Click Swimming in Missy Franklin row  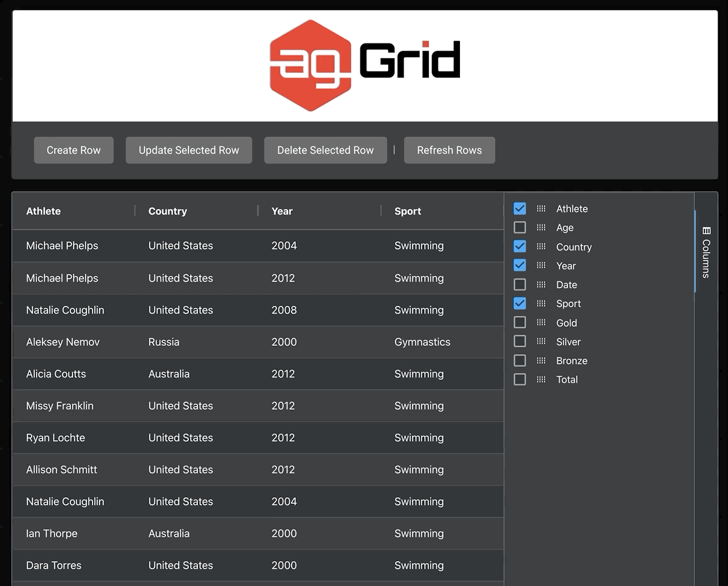coord(442,406)
